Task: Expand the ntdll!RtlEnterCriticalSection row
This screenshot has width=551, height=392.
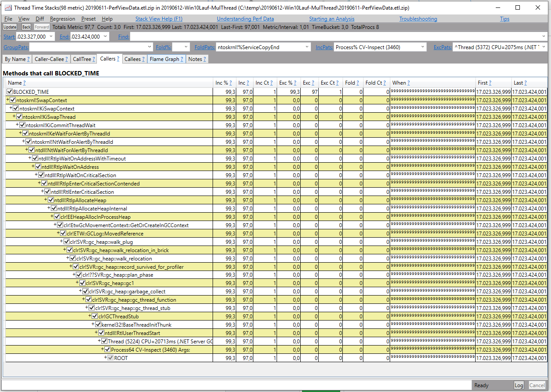Action: click(x=43, y=192)
